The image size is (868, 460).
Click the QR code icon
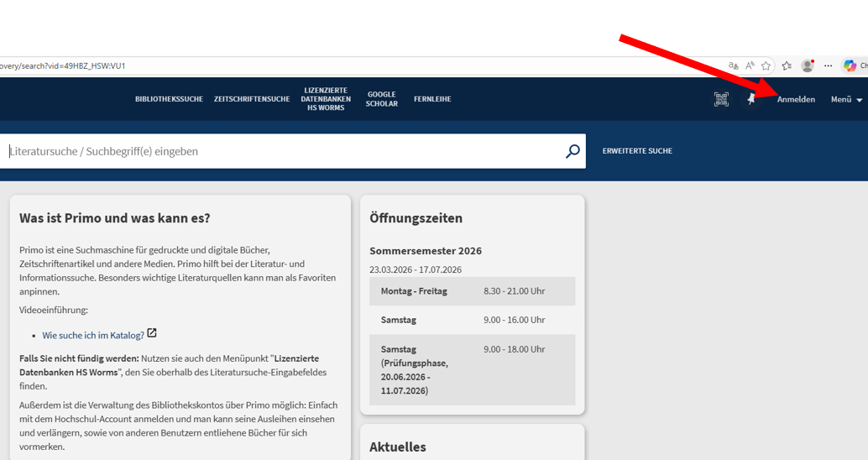pyautogui.click(x=721, y=99)
